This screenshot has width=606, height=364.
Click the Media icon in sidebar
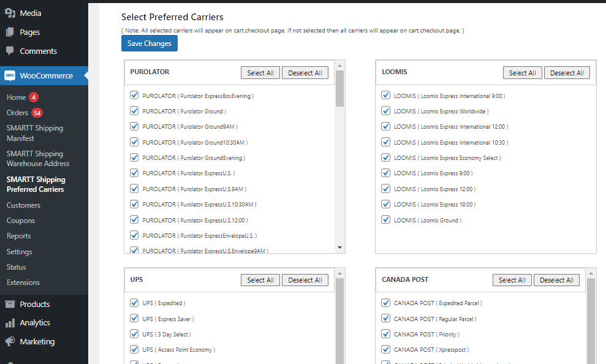point(10,13)
